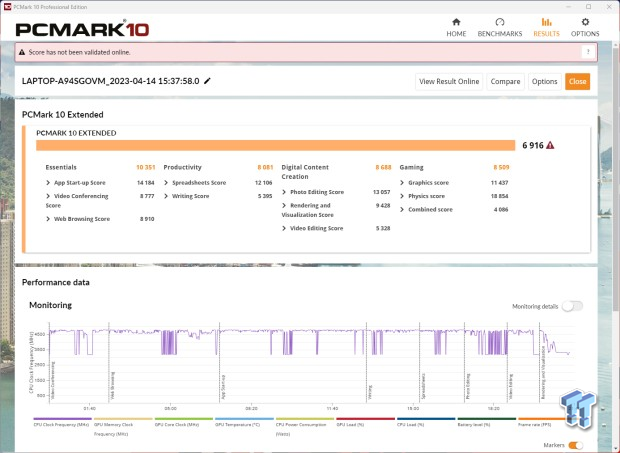This screenshot has height=453, width=620.
Task: Expand Rendering and Visualization Score
Action: 284,206
